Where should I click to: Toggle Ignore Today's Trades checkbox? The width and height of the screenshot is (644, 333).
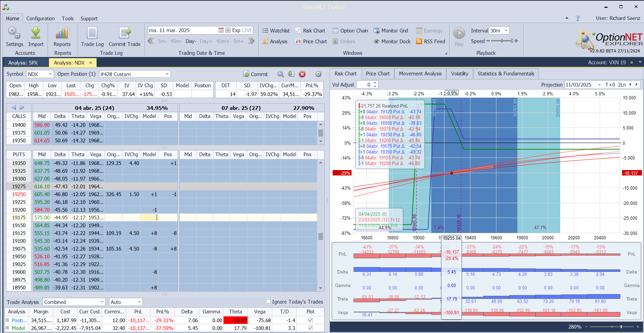coord(268,302)
